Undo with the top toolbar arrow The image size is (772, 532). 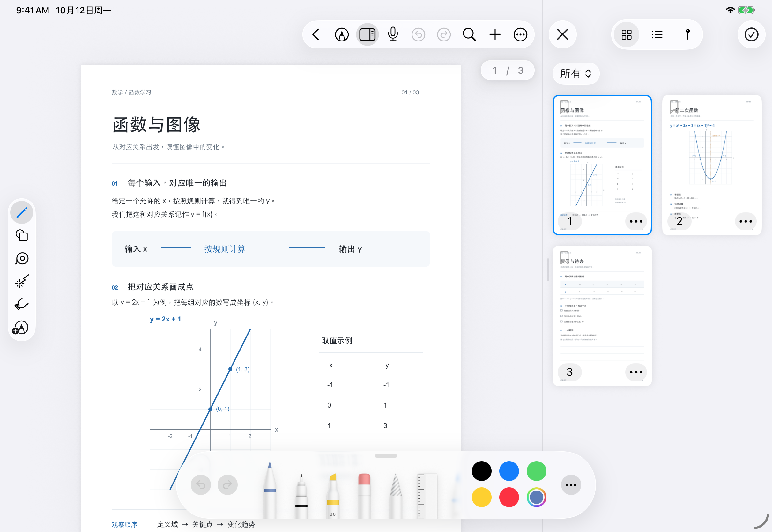tap(418, 34)
